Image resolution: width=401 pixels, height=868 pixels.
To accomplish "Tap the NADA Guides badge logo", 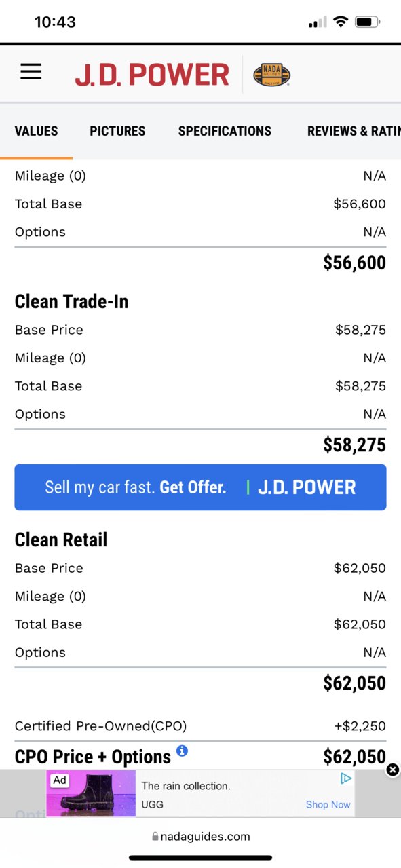I will (272, 75).
